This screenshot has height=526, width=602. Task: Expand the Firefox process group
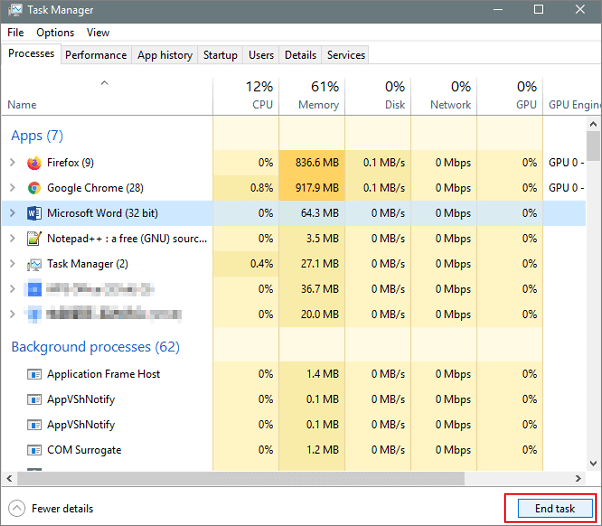[x=12, y=162]
